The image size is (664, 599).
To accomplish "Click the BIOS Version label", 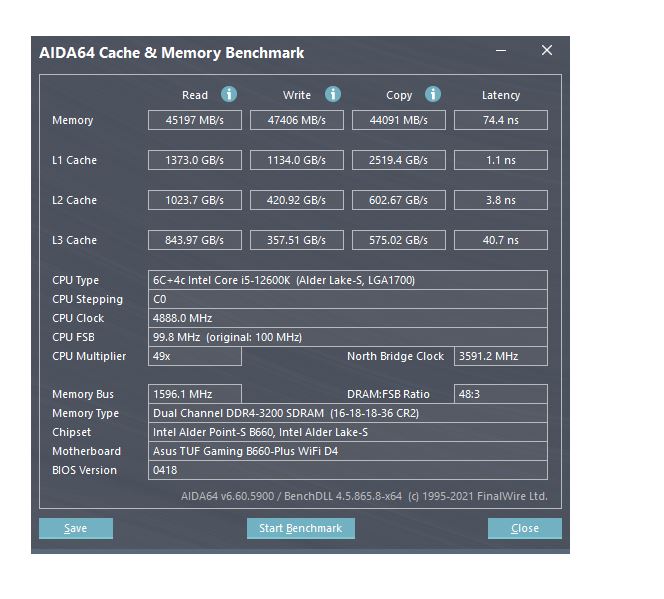I will click(x=84, y=470).
